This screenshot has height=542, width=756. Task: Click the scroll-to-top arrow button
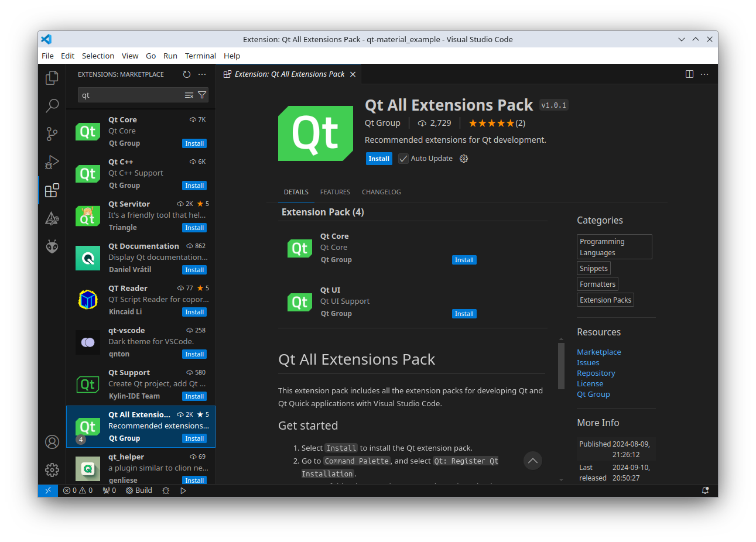click(x=532, y=461)
